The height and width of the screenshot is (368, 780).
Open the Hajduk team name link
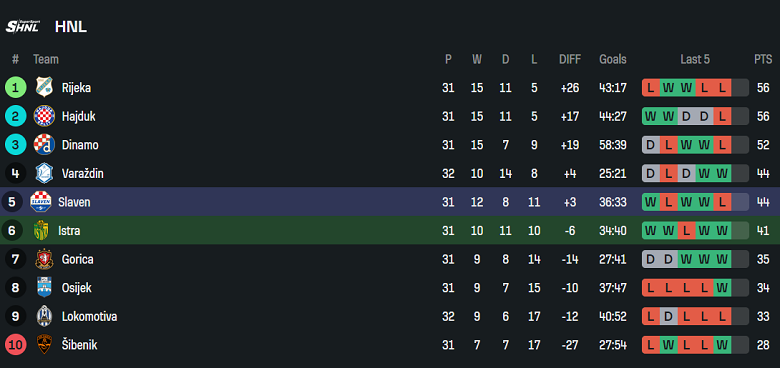(x=79, y=116)
